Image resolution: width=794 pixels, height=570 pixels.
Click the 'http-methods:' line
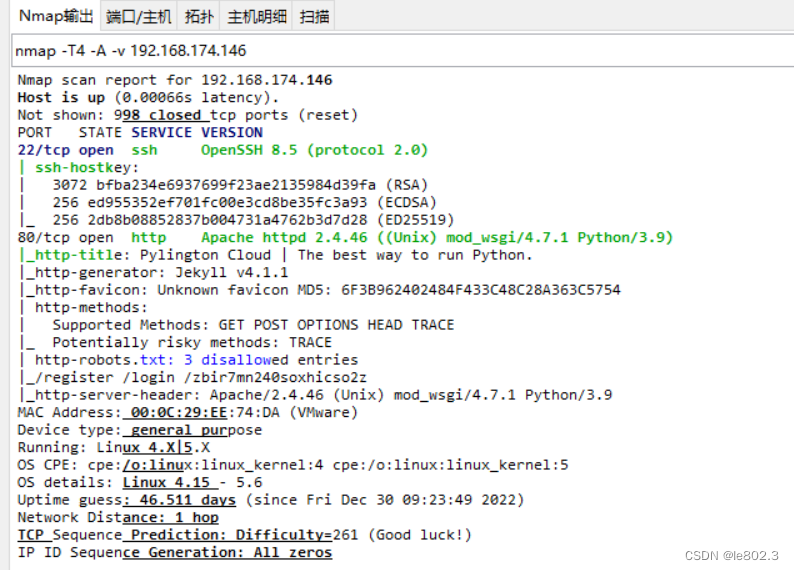coord(83,307)
